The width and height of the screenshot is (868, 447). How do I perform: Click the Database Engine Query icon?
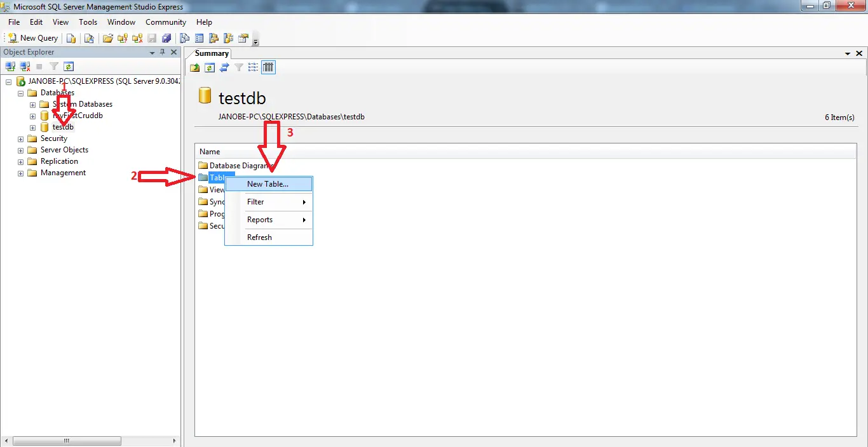point(71,38)
